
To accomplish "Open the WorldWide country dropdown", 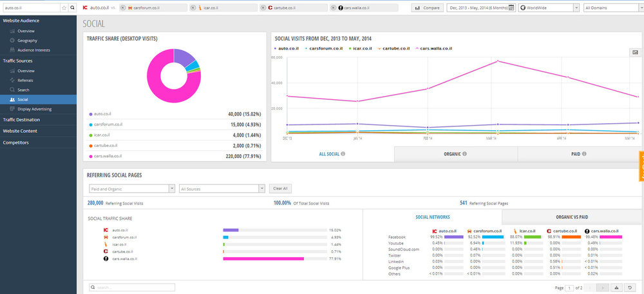I will click(x=548, y=8).
